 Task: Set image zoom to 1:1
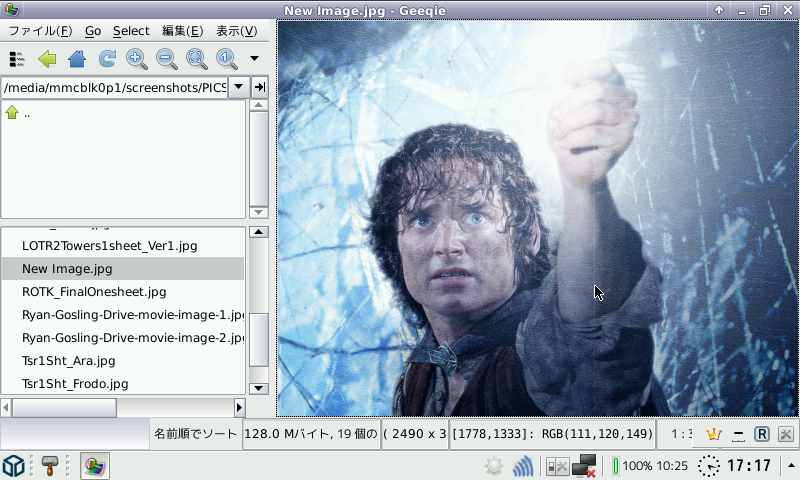[x=227, y=59]
